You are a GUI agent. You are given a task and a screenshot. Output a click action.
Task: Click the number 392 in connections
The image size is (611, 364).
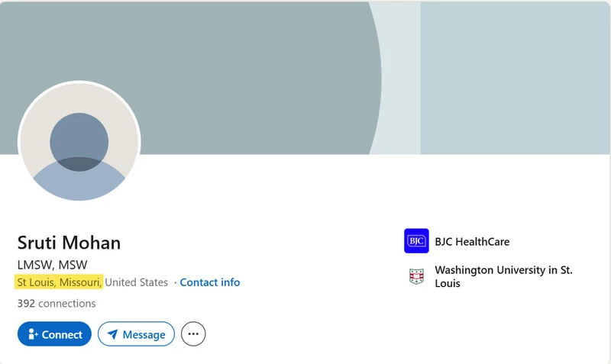click(x=26, y=304)
